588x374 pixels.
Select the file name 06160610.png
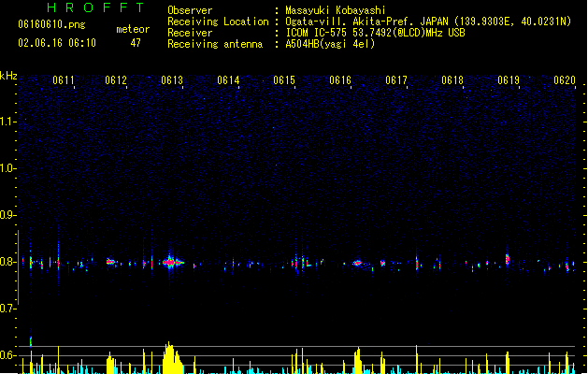[51, 24]
